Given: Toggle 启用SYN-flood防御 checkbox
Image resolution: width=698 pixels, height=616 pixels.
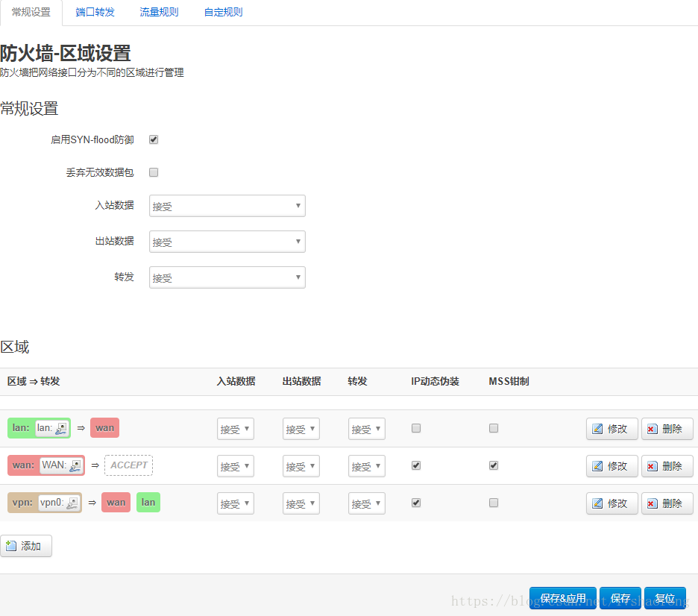Looking at the screenshot, I should click(154, 139).
